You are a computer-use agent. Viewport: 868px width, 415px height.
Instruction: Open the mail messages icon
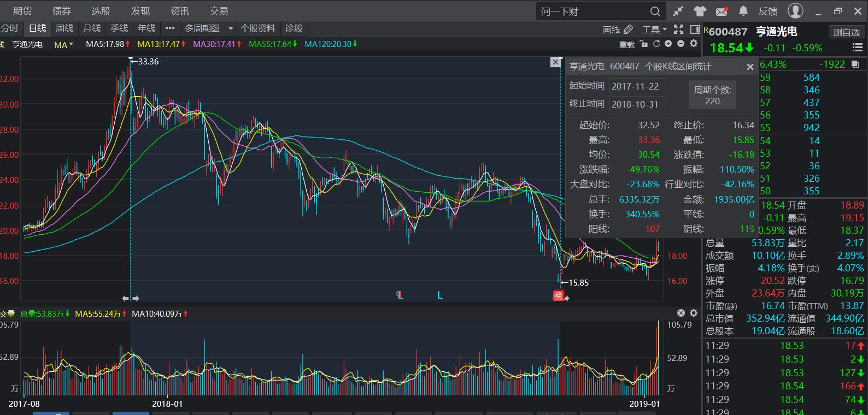point(722,11)
